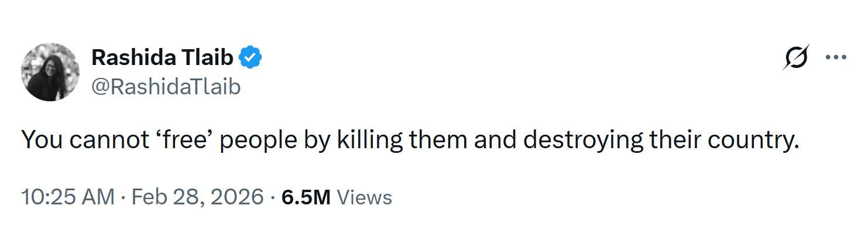Click the Views label
Viewport: 868px width, 236px height.
pos(365,197)
